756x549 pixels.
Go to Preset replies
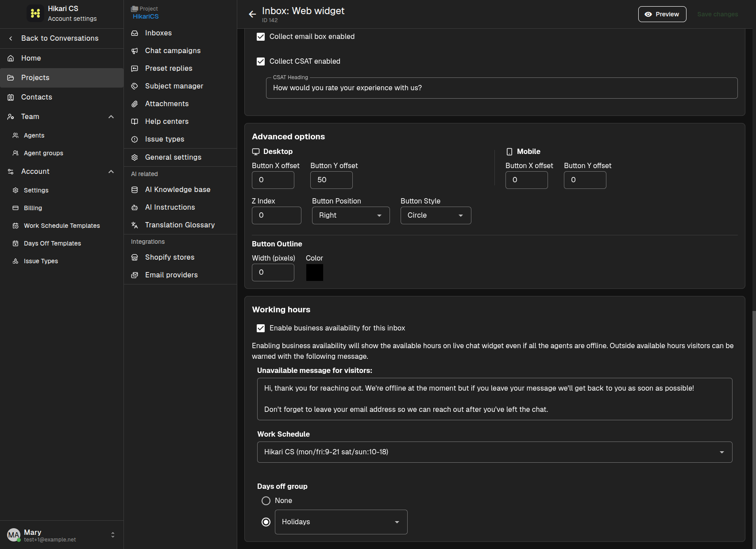(181, 69)
